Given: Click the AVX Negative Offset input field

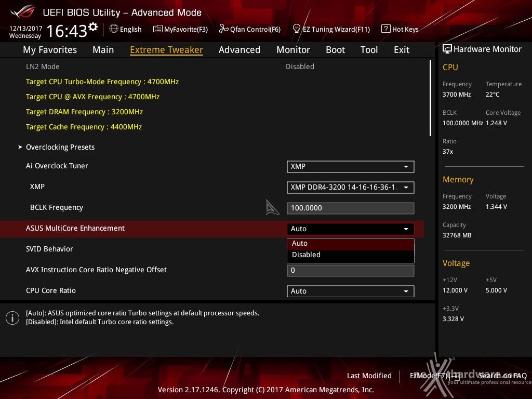Looking at the screenshot, I should tap(351, 270).
